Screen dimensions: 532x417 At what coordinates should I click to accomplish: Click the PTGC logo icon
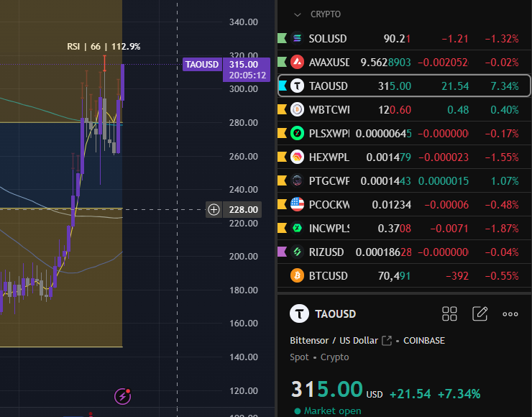point(297,181)
